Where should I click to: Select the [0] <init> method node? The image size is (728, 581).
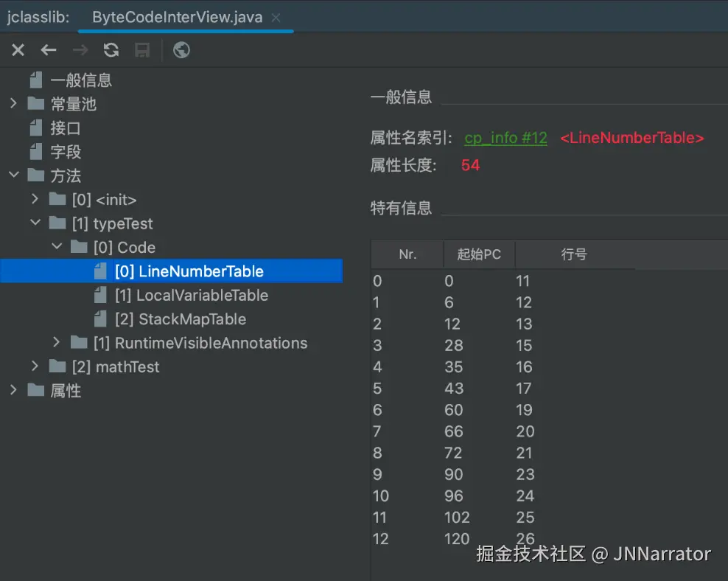104,200
